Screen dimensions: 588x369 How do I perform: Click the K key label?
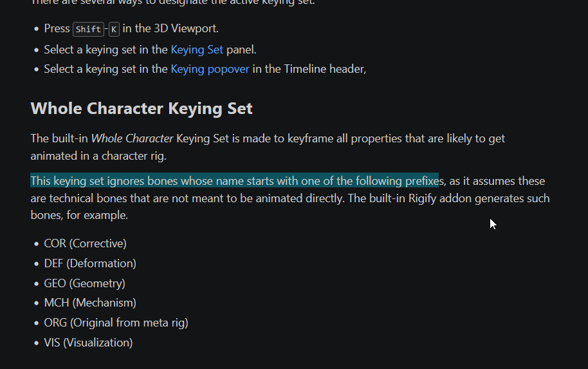pyautogui.click(x=114, y=29)
